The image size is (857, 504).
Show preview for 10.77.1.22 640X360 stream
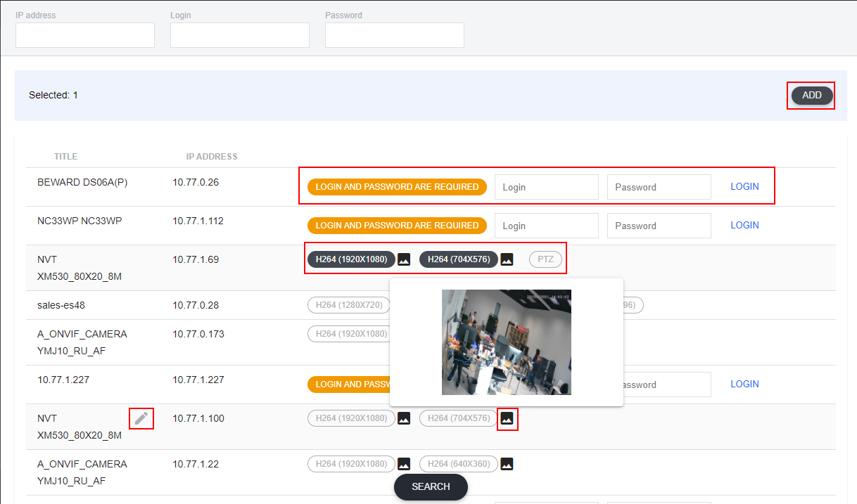507,464
